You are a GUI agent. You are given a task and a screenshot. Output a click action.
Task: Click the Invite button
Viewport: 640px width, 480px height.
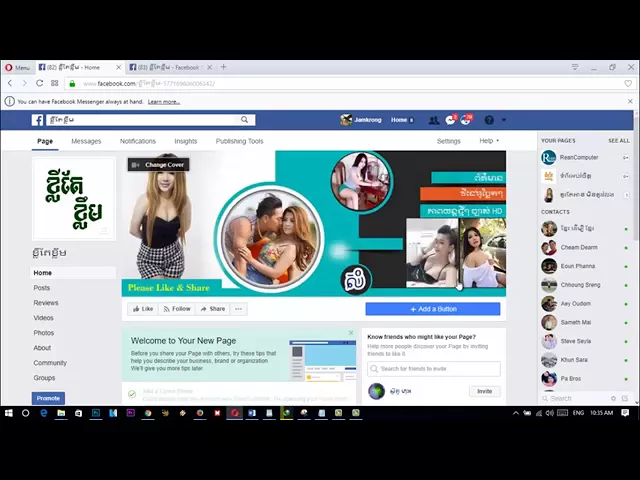tap(484, 391)
